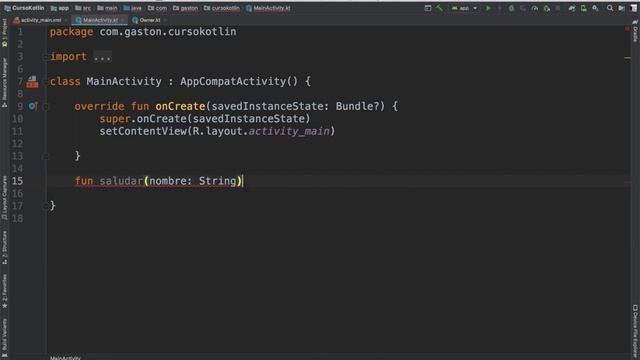This screenshot has height=360, width=640.
Task: Click the select device window icon
Action: click(x=428, y=8)
